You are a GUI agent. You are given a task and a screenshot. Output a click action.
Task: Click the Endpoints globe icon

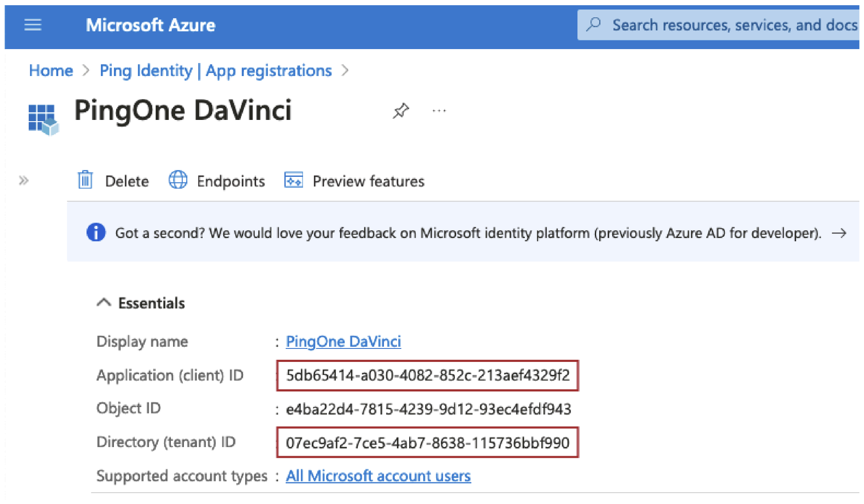tap(178, 180)
